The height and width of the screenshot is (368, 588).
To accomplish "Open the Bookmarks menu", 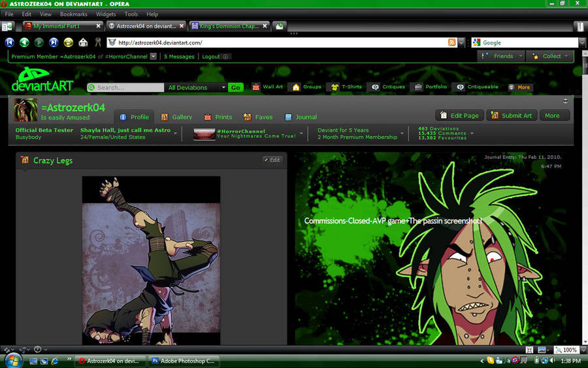I will pos(73,14).
